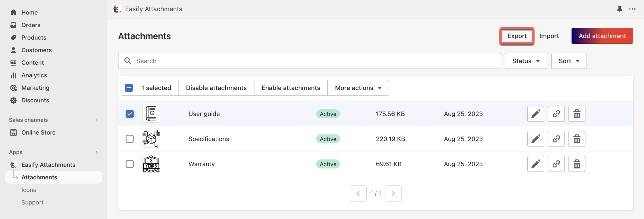Uncheck the User guide checkbox
The image size is (644, 219).
[x=130, y=114]
